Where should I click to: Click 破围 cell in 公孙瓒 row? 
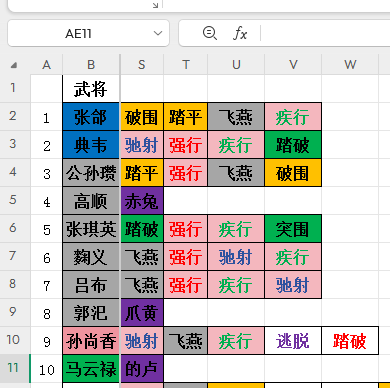293,173
